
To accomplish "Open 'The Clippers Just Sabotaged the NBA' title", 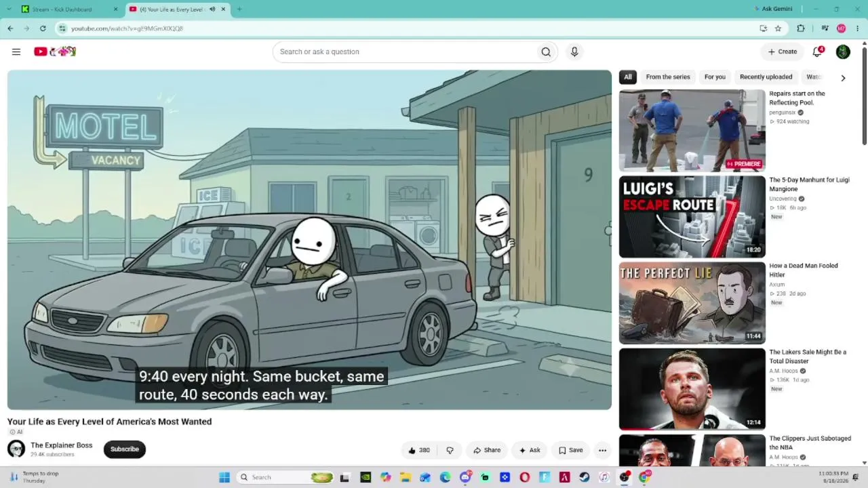I will [x=810, y=443].
